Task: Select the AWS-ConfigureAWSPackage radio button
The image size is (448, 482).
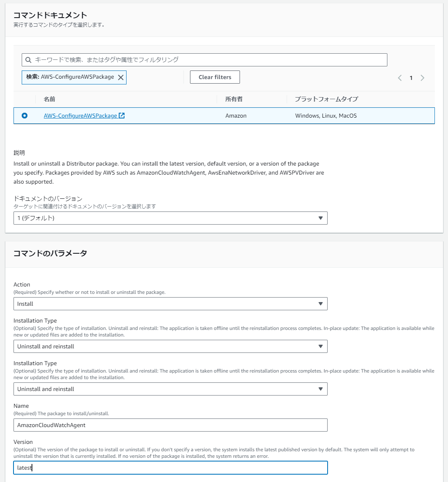Action: (x=24, y=116)
